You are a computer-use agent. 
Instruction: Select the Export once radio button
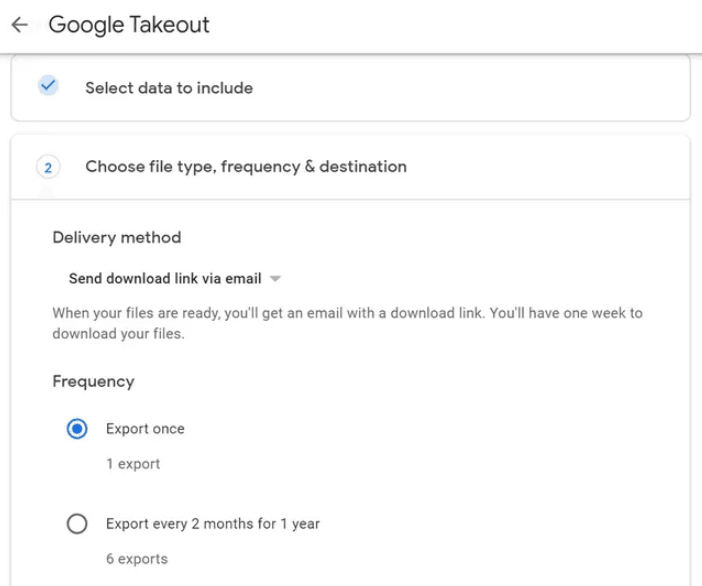tap(77, 429)
